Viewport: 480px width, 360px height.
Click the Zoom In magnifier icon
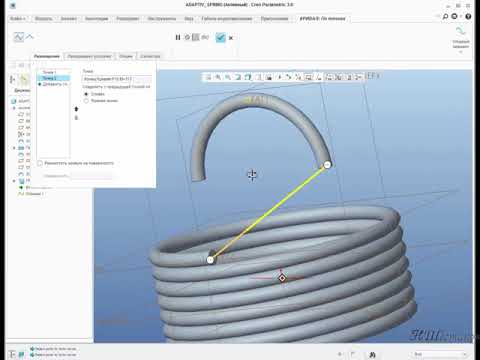(x=218, y=77)
